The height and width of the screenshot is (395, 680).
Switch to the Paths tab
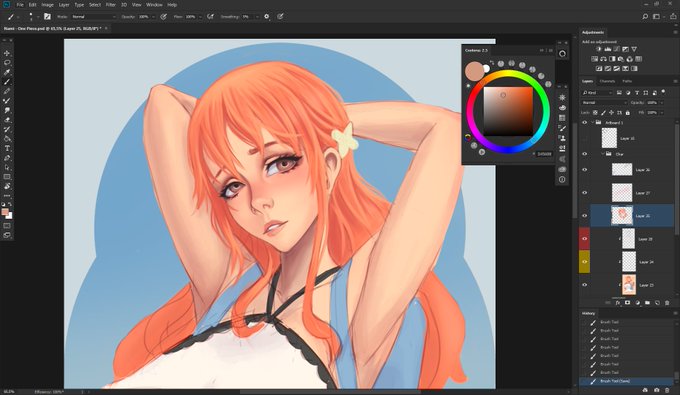(x=627, y=81)
